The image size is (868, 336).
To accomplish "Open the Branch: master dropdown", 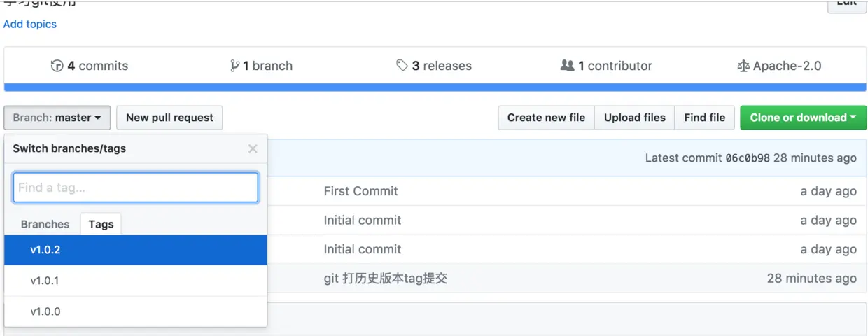I will pos(57,118).
